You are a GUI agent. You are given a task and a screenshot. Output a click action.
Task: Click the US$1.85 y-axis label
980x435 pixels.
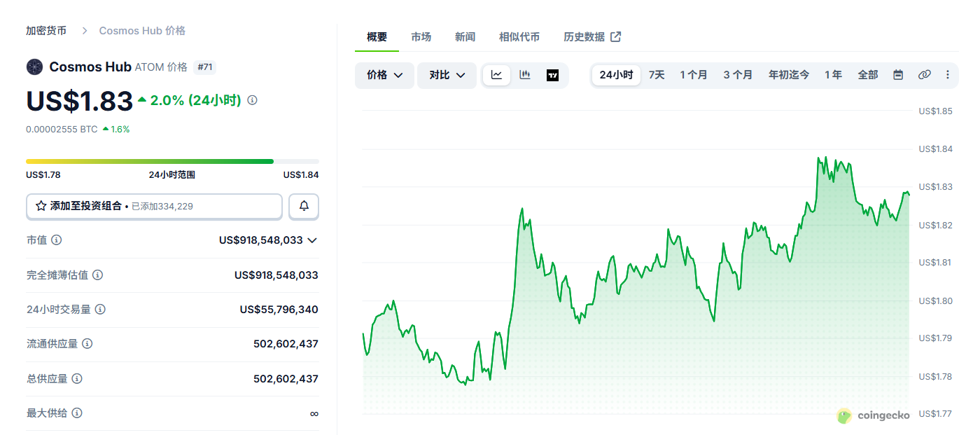[x=935, y=111]
